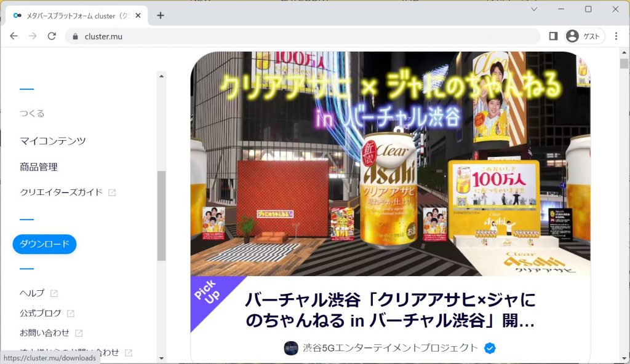
Task: Click the organizer avatar icon
Action: [x=291, y=348]
